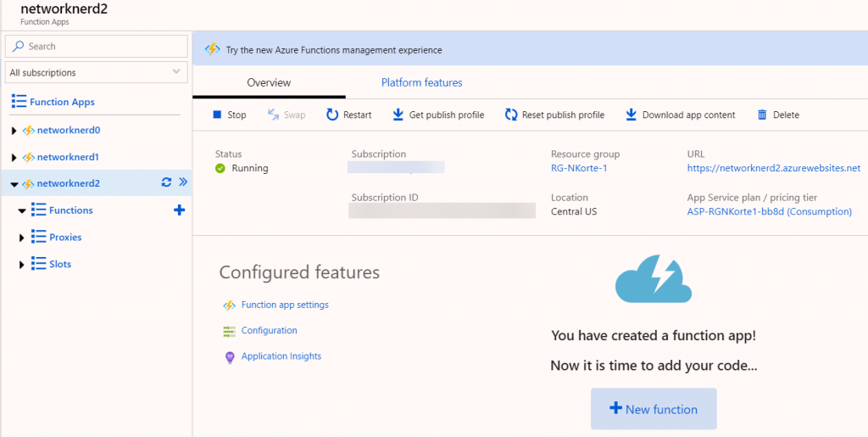The image size is (868, 437).
Task: Open the Proxies node label
Action: pos(65,237)
